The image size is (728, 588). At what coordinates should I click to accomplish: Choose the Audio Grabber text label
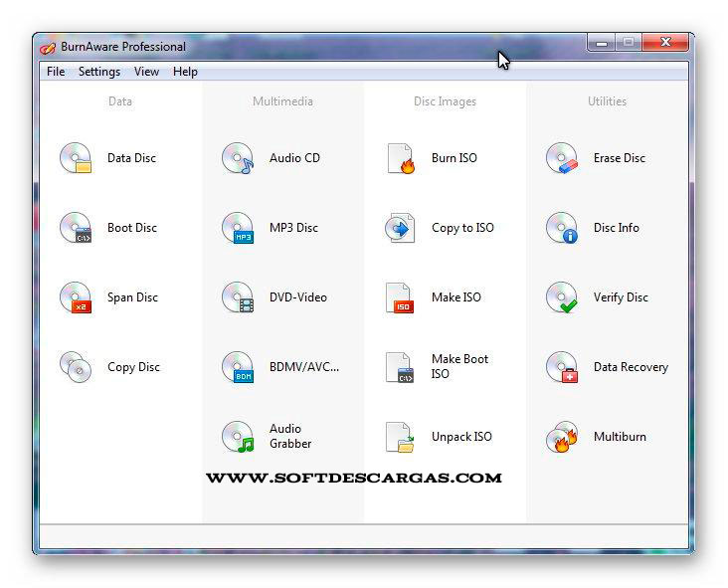point(290,436)
